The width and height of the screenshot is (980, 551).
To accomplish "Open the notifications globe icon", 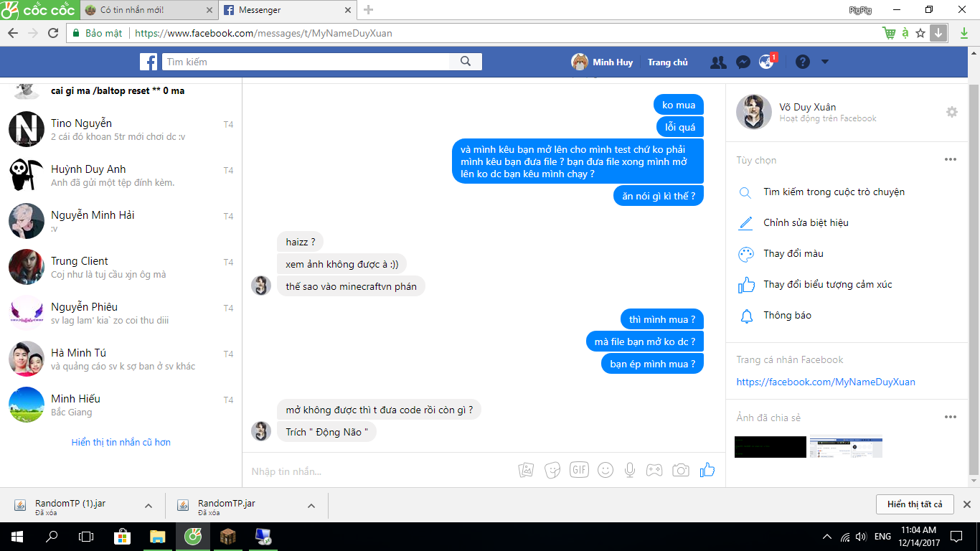I will pyautogui.click(x=767, y=62).
